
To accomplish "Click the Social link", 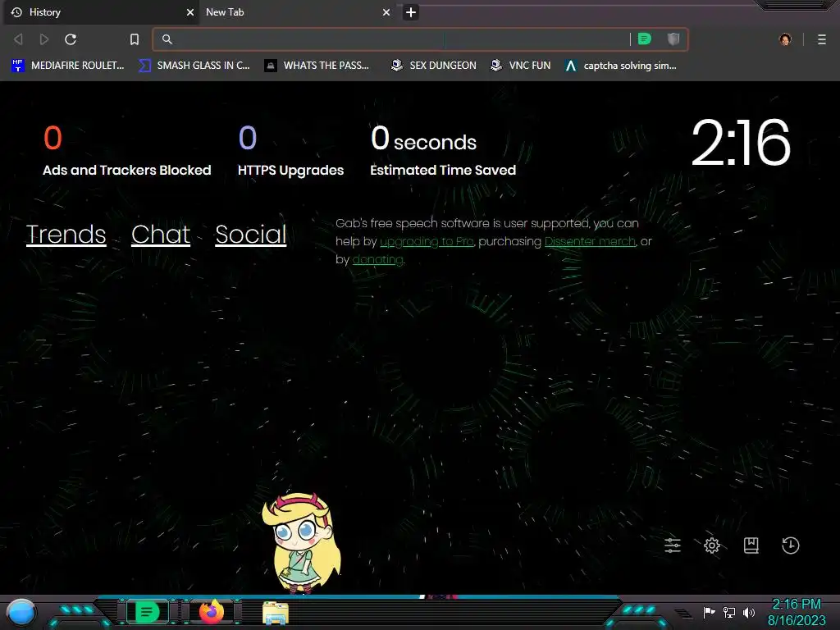I will pos(251,235).
